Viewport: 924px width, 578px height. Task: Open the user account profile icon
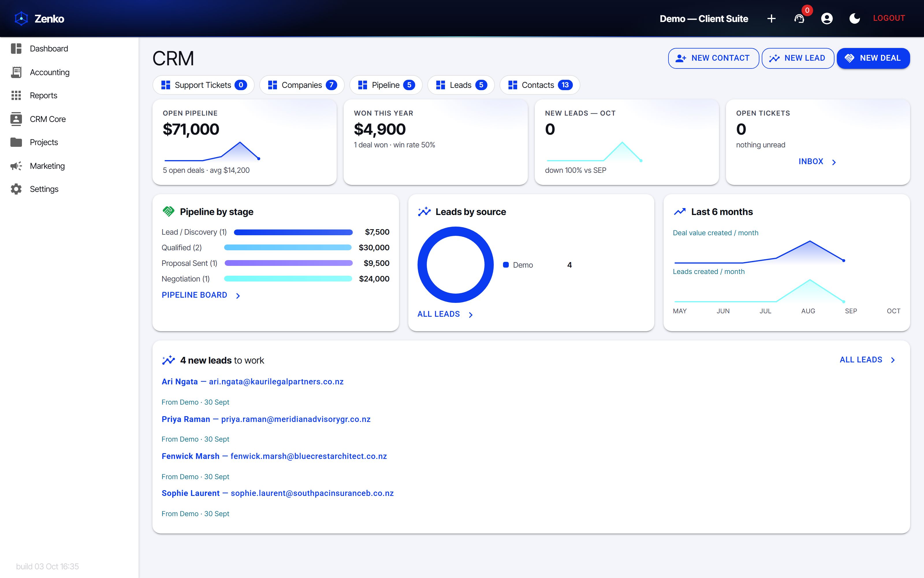(827, 18)
